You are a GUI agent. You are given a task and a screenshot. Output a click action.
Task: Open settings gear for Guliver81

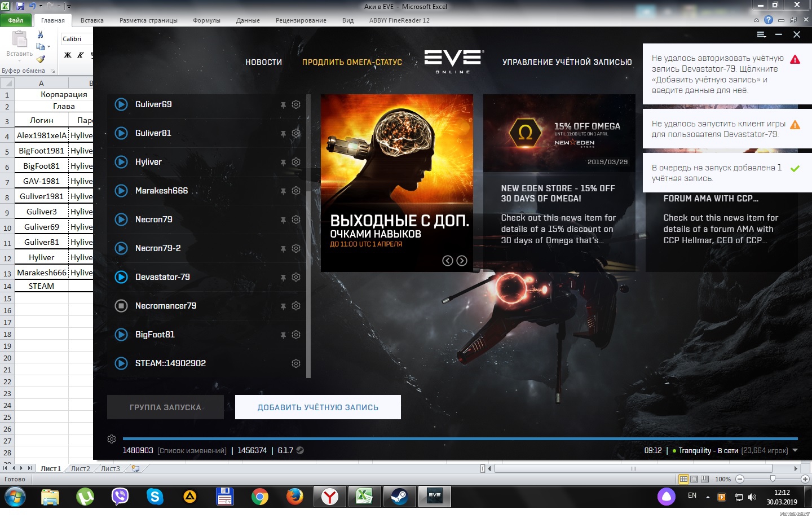tap(296, 133)
